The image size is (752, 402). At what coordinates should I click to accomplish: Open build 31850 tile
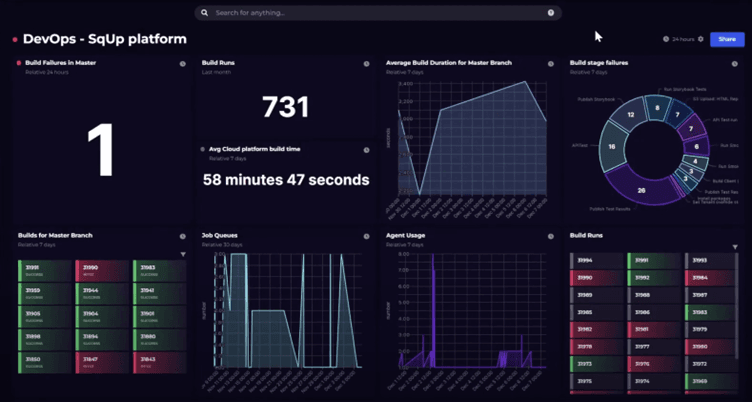tap(45, 363)
